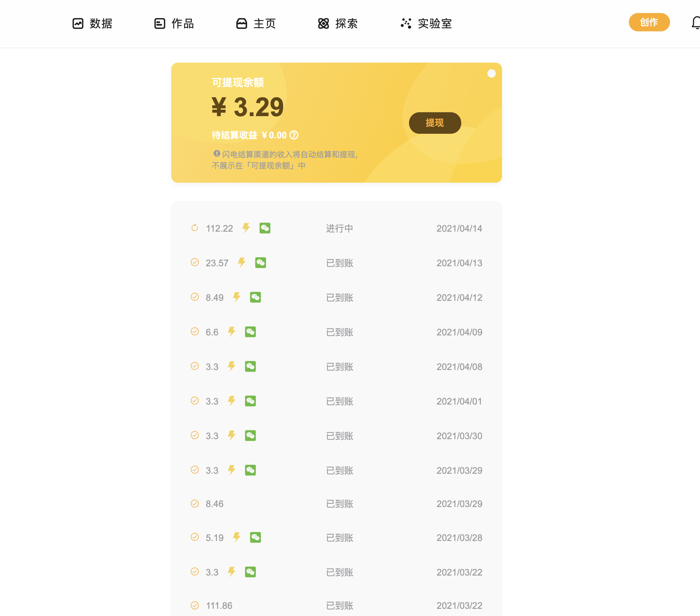Click the white circle on the balance card
Viewport: 700px width, 616px height.
tap(491, 74)
